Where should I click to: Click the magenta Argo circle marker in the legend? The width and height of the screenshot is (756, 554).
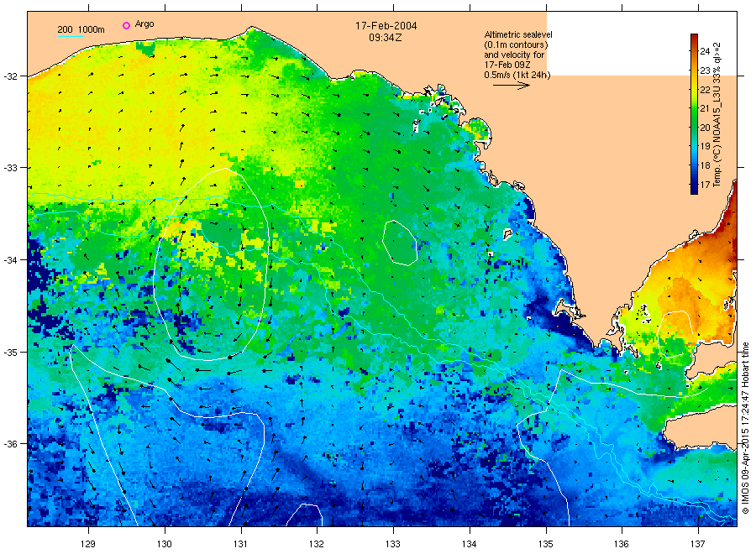[x=126, y=25]
